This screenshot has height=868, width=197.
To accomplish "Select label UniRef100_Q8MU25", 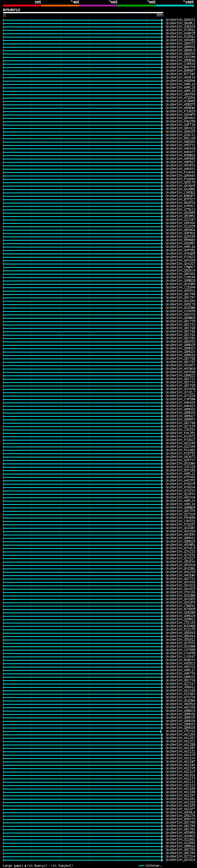I will [x=180, y=345].
